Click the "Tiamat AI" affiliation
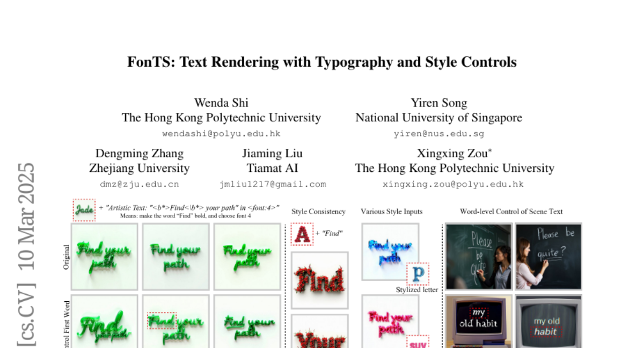Viewport: 644px width, 348px height. pyautogui.click(x=272, y=168)
